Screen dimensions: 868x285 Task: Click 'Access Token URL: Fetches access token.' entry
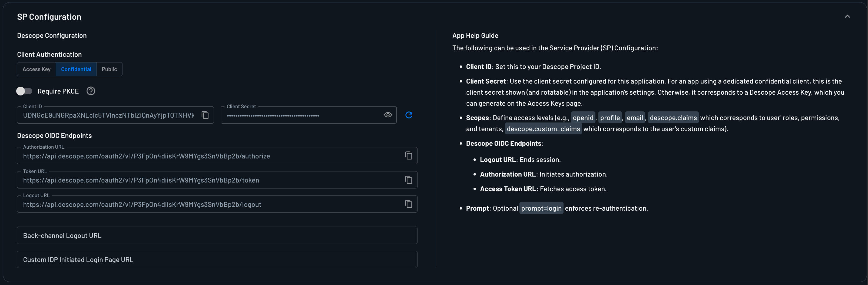[x=543, y=189]
